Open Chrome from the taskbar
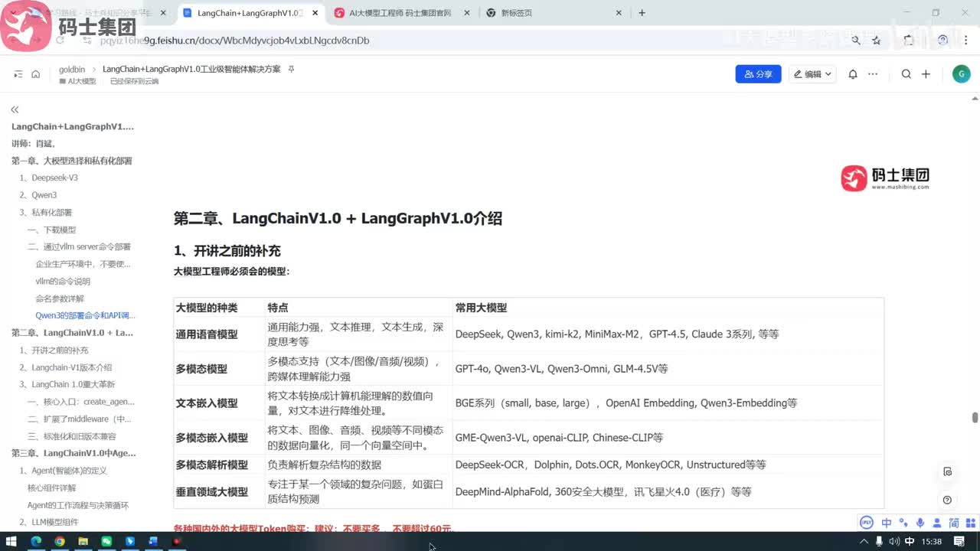Screen dimensions: 980x551 click(x=59, y=541)
